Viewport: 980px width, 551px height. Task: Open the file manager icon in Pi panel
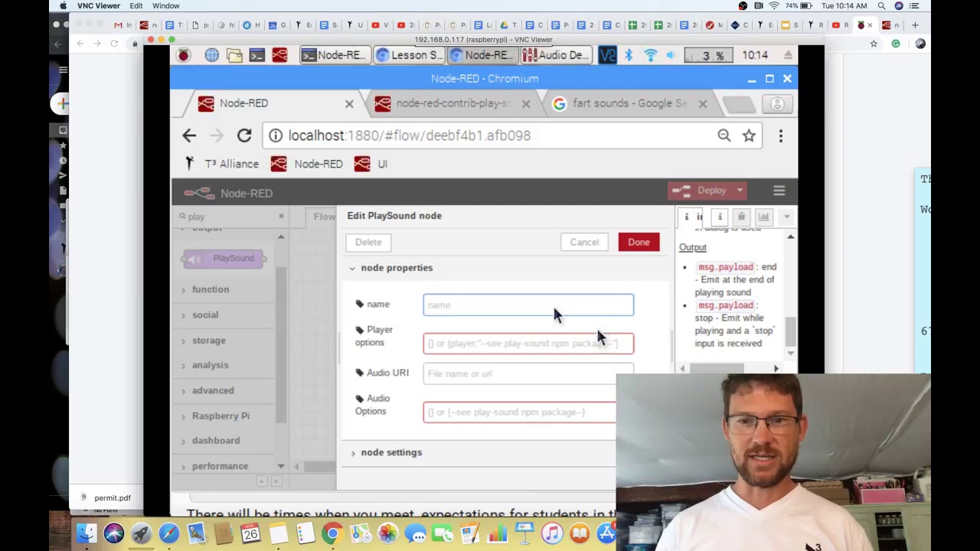click(234, 55)
